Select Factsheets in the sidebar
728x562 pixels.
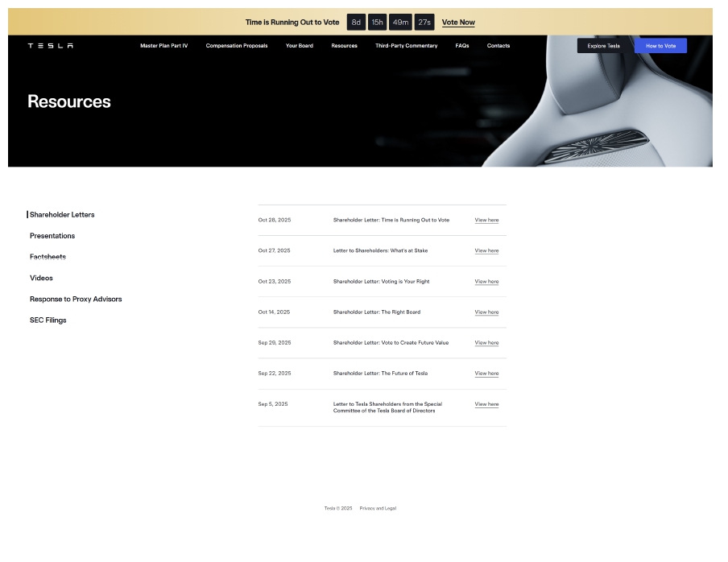pyautogui.click(x=48, y=257)
